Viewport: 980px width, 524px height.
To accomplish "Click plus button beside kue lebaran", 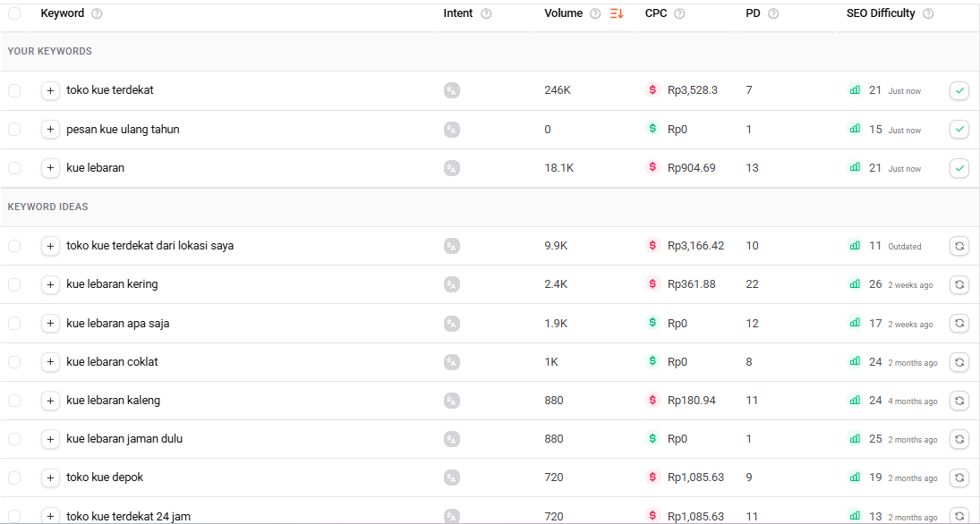I will point(51,168).
